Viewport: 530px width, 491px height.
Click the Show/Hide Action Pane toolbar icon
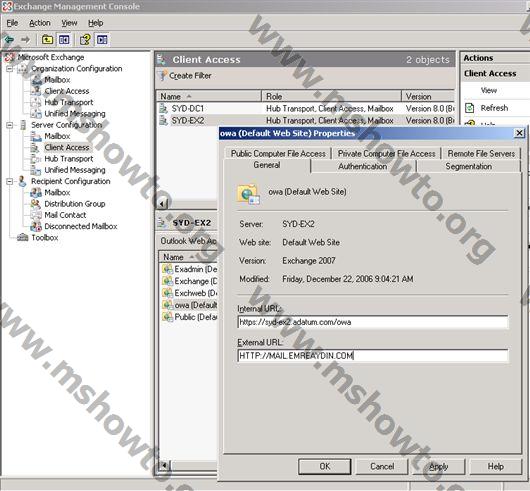click(102, 40)
